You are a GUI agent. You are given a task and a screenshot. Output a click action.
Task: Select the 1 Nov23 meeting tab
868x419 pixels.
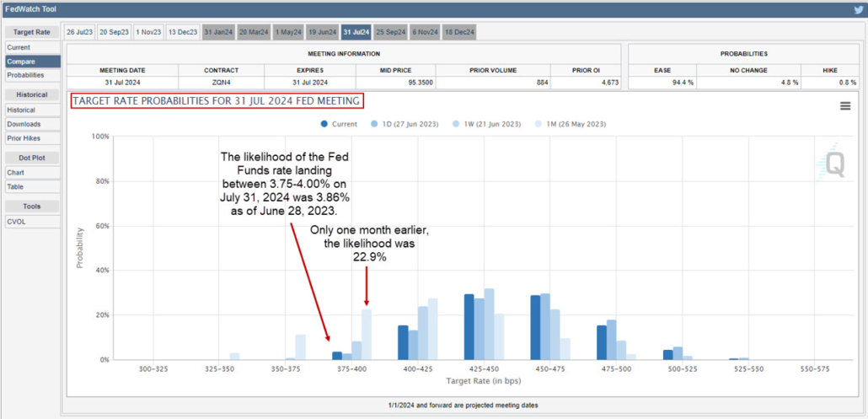click(x=148, y=32)
